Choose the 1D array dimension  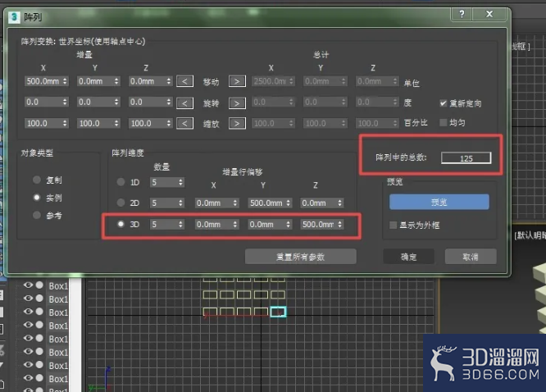121,182
